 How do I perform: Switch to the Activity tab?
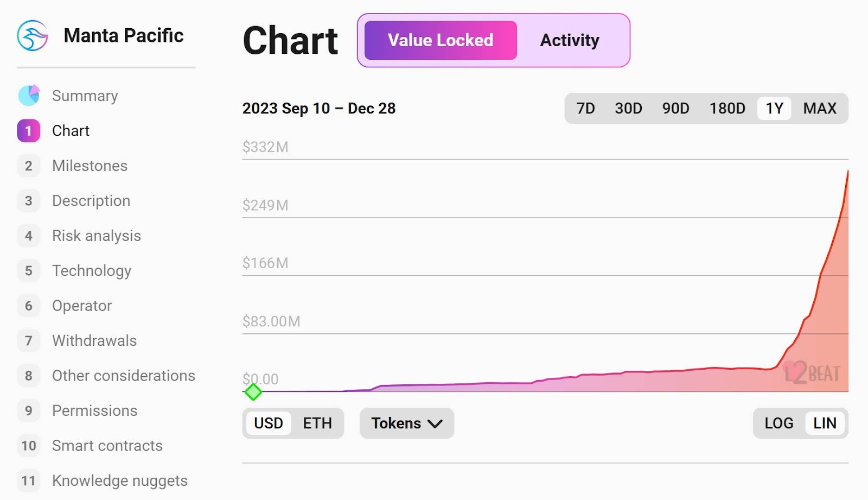[x=570, y=40]
